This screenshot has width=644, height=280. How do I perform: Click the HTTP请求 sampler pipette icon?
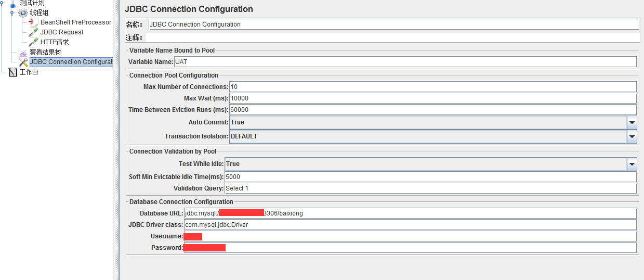point(33,42)
